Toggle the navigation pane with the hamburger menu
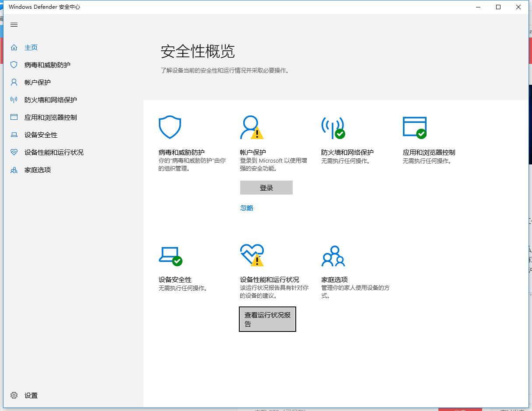The height and width of the screenshot is (411, 532). click(14, 24)
